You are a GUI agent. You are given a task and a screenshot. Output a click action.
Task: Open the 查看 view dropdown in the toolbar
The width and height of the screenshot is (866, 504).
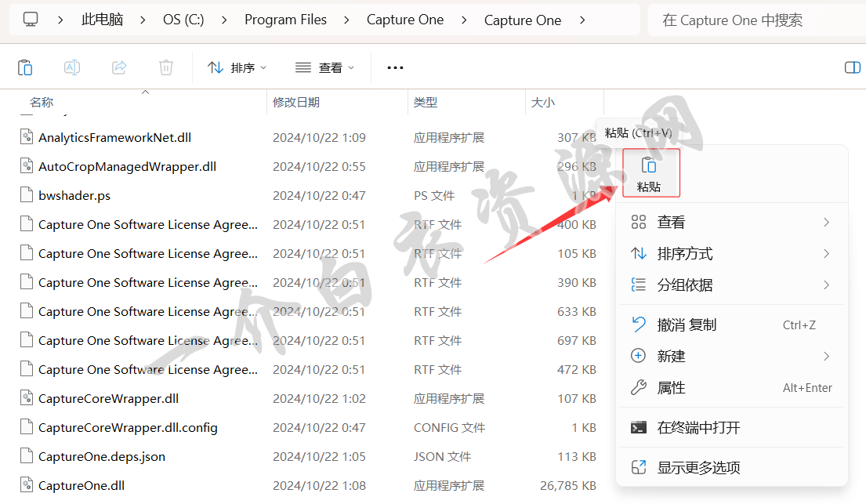(x=324, y=67)
